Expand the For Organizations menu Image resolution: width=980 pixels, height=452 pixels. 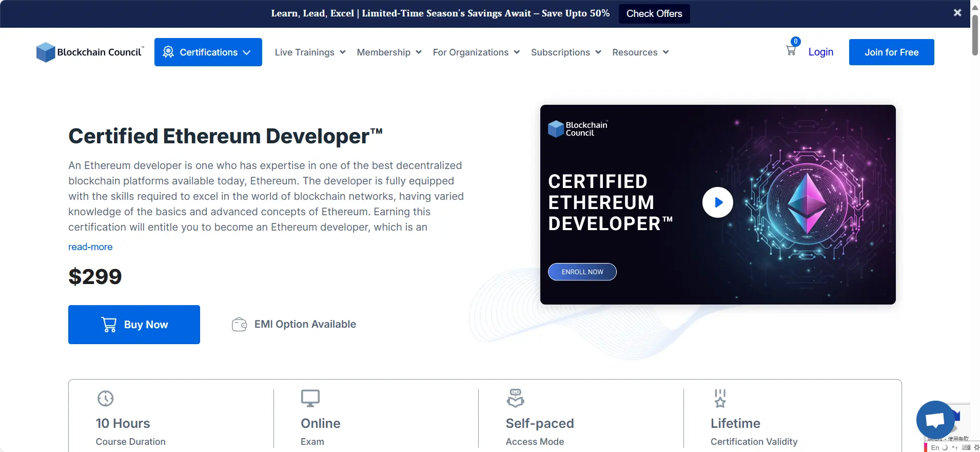coord(476,52)
